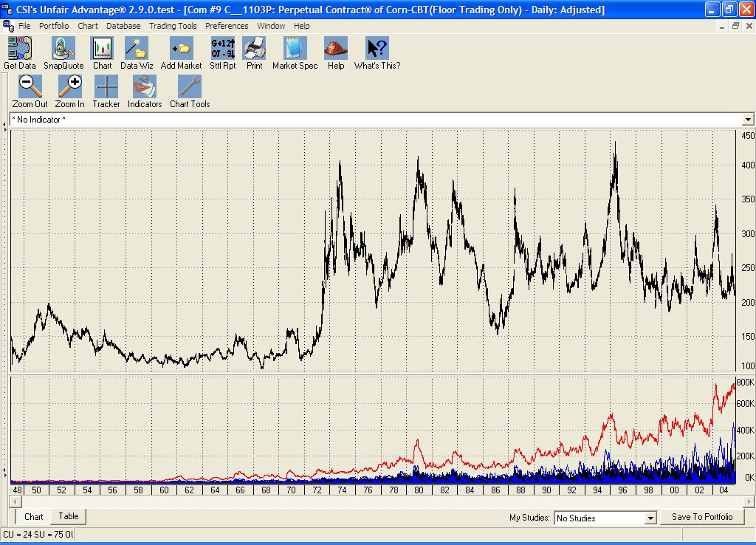The width and height of the screenshot is (756, 545).
Task: Click the year label 96 on time axis
Action: point(623,490)
